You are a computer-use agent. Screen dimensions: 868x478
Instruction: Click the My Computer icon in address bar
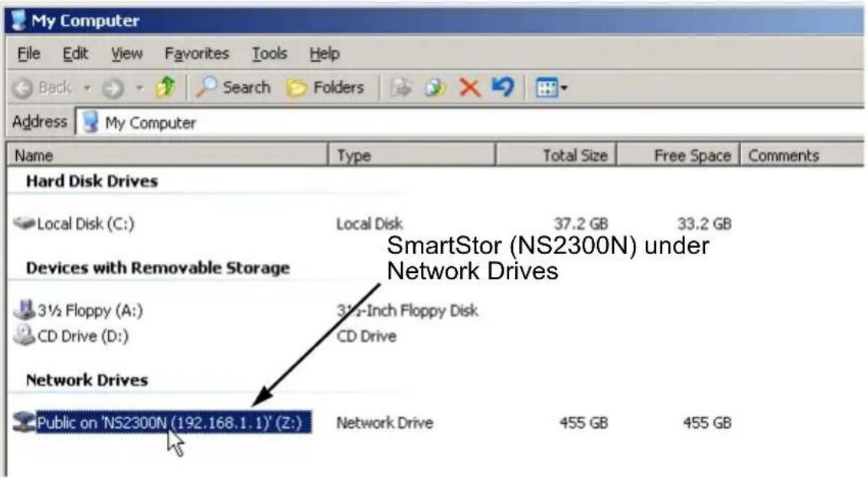pyautogui.click(x=90, y=122)
